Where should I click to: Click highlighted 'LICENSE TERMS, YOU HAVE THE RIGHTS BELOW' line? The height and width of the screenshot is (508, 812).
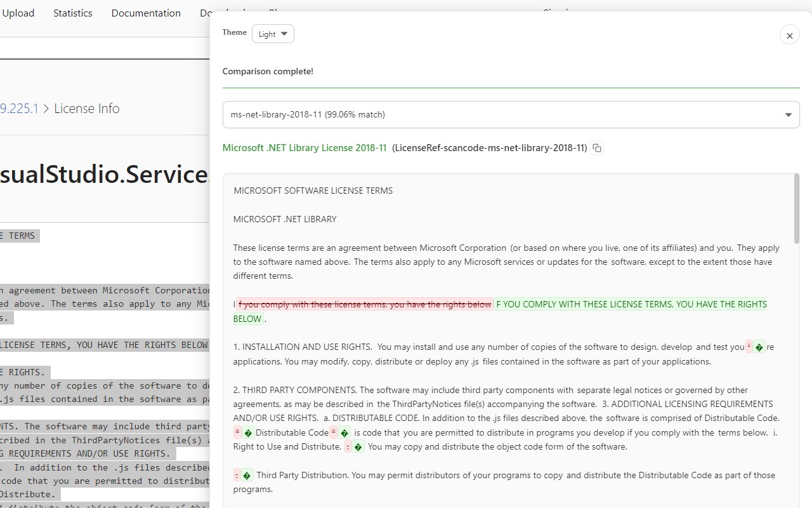click(105, 345)
